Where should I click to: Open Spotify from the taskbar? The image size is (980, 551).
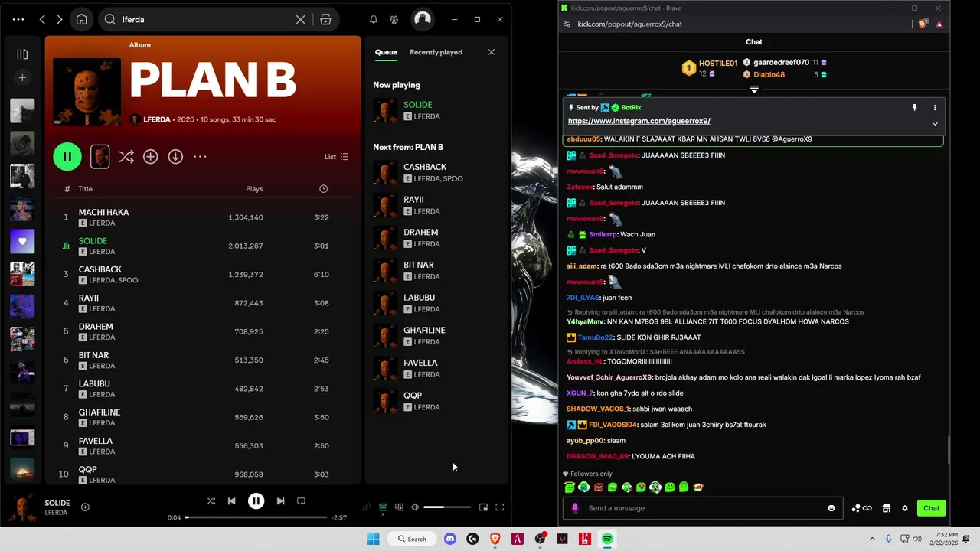(x=607, y=539)
